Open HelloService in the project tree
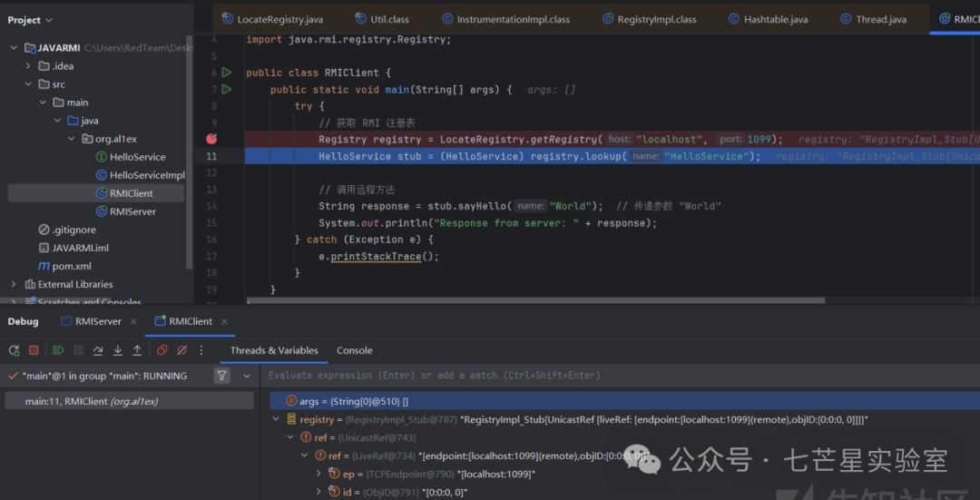 [131, 157]
